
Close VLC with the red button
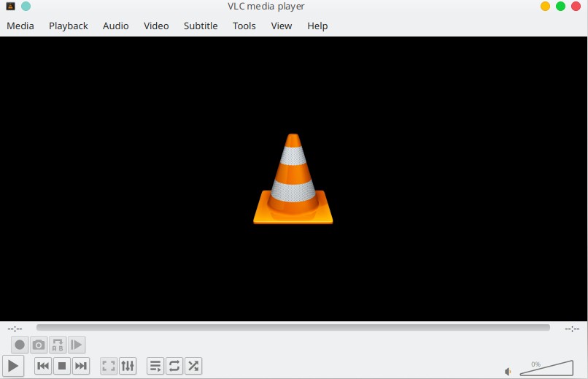pyautogui.click(x=576, y=7)
